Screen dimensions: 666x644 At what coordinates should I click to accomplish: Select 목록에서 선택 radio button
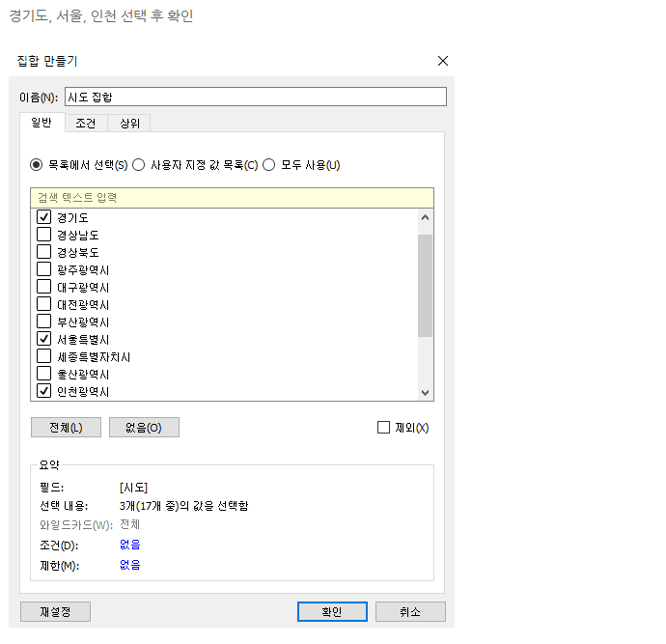tap(36, 165)
